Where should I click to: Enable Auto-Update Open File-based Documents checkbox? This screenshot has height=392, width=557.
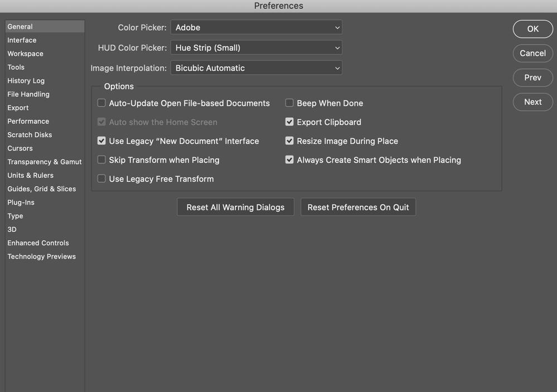click(x=101, y=103)
